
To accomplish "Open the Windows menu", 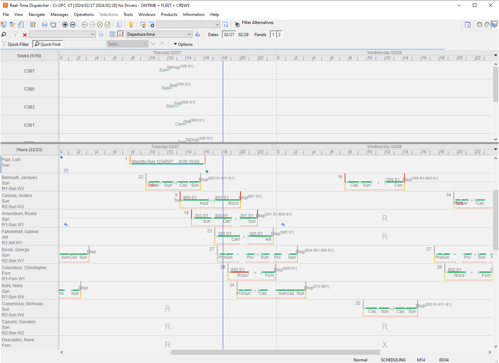I will coord(147,15).
